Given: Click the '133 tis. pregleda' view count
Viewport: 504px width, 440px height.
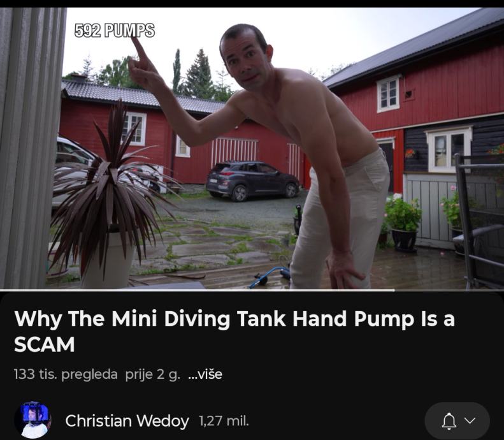Looking at the screenshot, I should (x=66, y=374).
